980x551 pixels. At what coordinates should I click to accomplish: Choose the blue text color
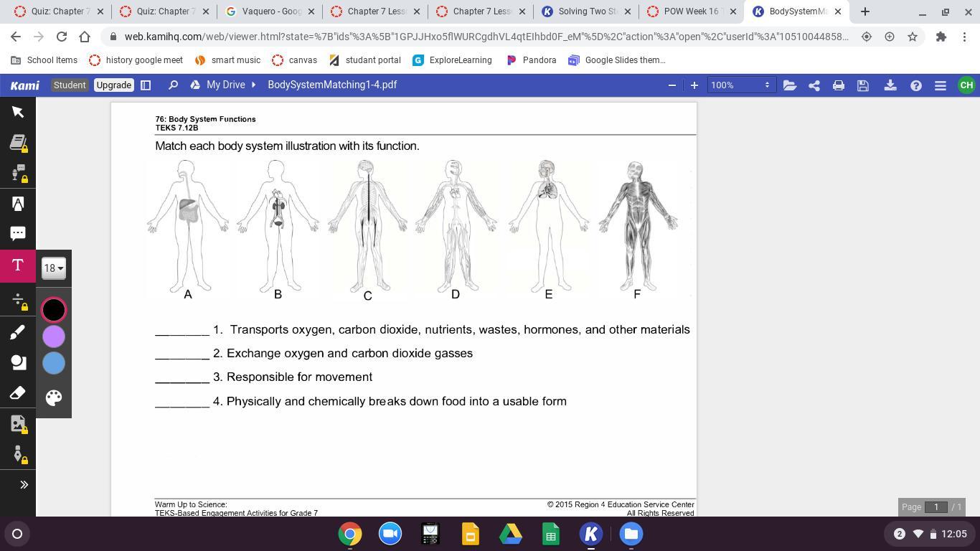[54, 363]
